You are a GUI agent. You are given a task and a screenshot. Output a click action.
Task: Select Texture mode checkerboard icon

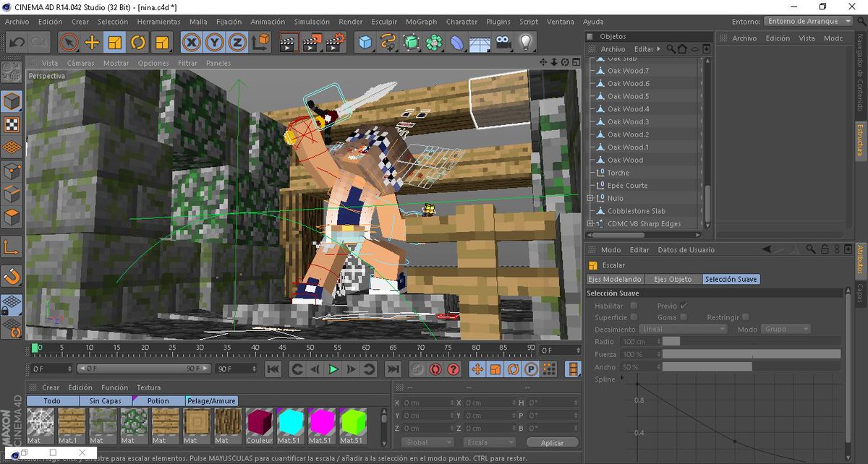click(12, 124)
